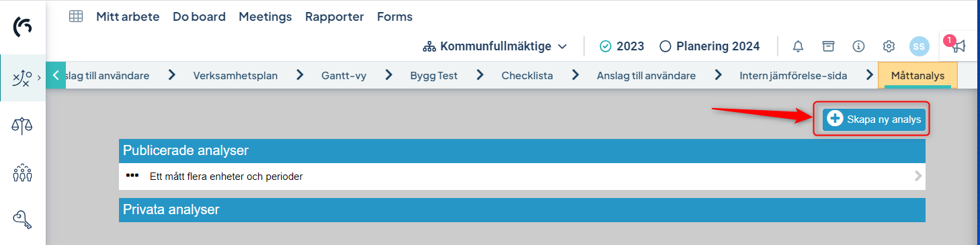The height and width of the screenshot is (245, 980).
Task: Select the Planering 2024 period option
Action: [x=710, y=46]
